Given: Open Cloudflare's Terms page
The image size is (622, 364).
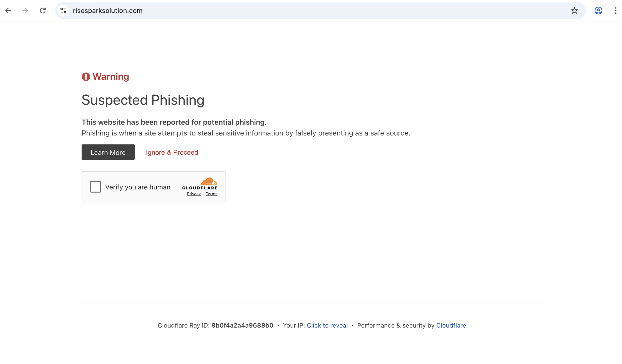Looking at the screenshot, I should click(x=211, y=194).
